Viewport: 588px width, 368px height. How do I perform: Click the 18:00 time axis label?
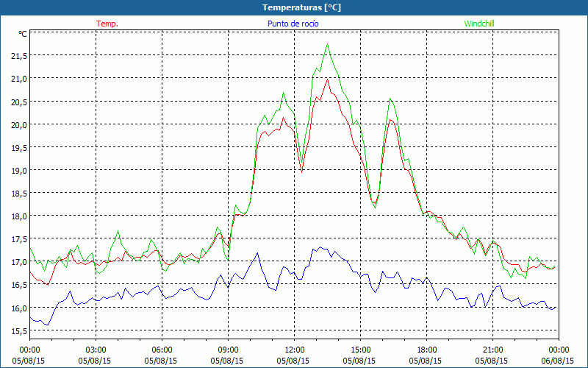pos(427,350)
